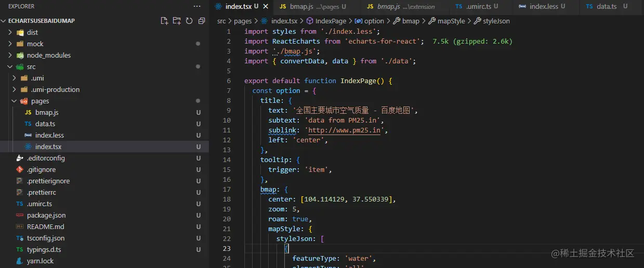644x268 pixels.
Task: Click the React icon beside index.tsx in tree
Action: tap(28, 146)
